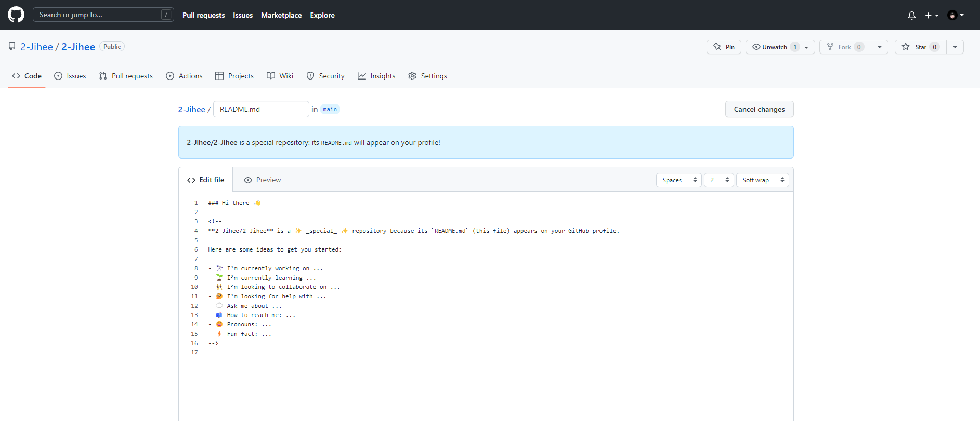Switch to the repository Pull requests tab

[x=126, y=76]
